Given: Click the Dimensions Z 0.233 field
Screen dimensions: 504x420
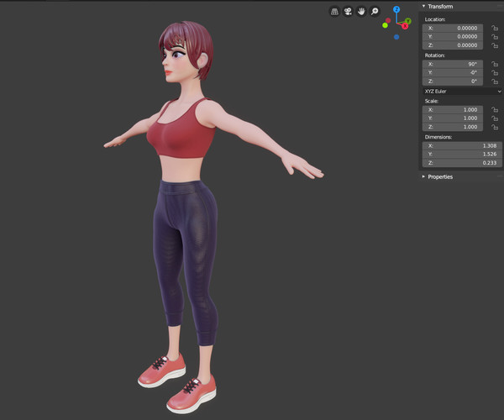Looking at the screenshot, I should 462,163.
